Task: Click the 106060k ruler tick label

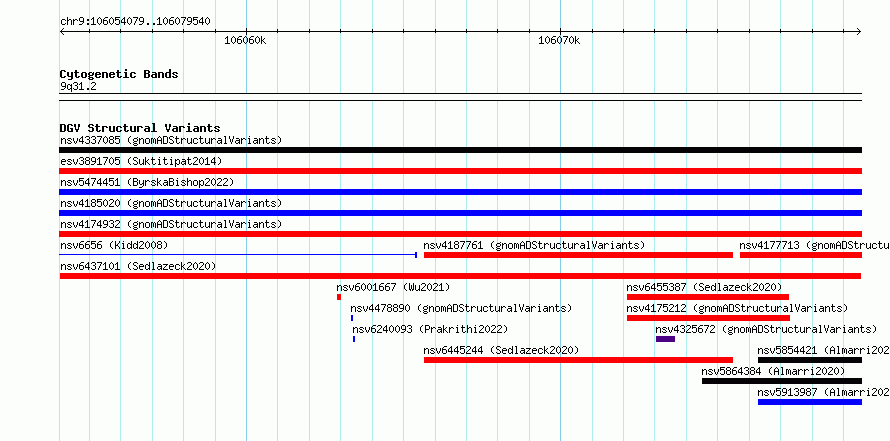Action: click(245, 40)
